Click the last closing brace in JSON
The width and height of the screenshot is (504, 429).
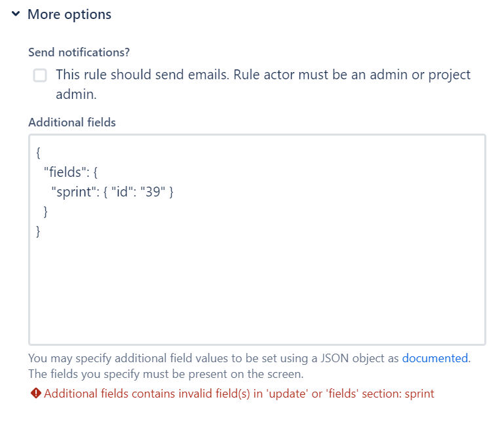click(x=38, y=231)
